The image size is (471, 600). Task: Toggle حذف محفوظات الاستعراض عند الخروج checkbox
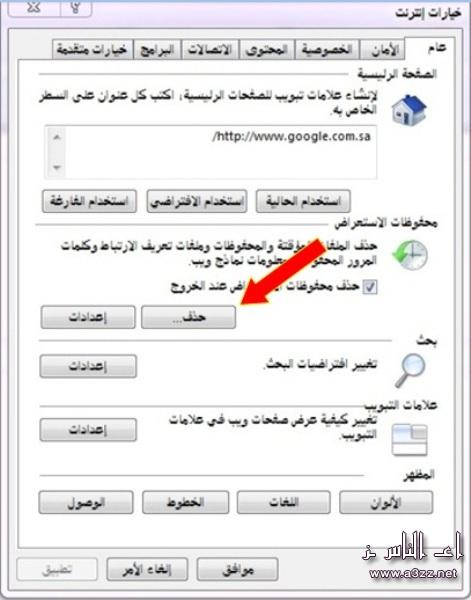[370, 287]
